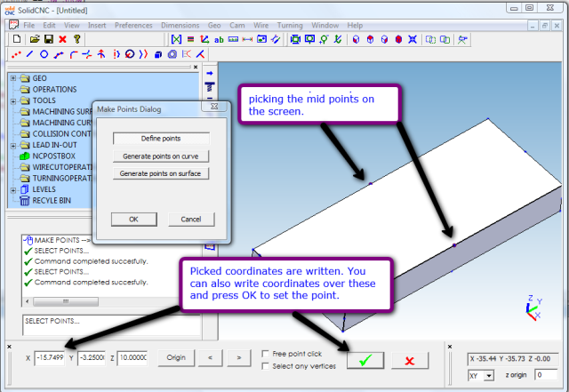Open the Dimensions menu

click(180, 25)
